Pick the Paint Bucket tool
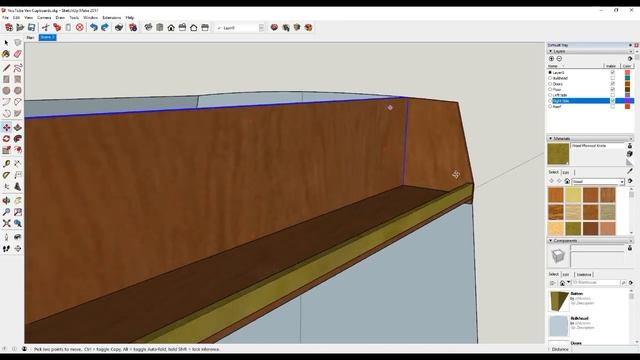 (x=6, y=54)
